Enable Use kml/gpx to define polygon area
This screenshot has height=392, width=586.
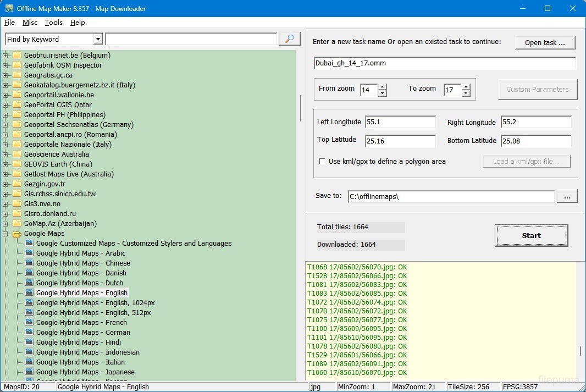click(x=322, y=162)
